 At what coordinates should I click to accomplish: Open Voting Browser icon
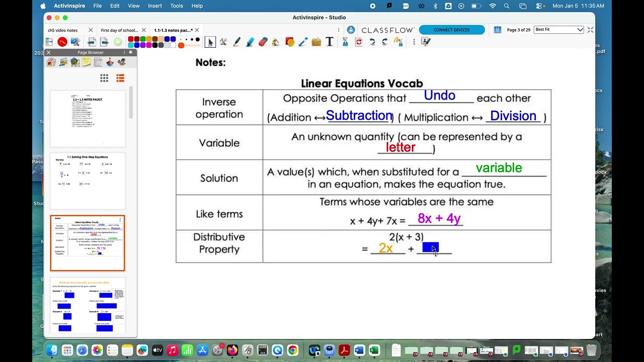tap(122, 62)
